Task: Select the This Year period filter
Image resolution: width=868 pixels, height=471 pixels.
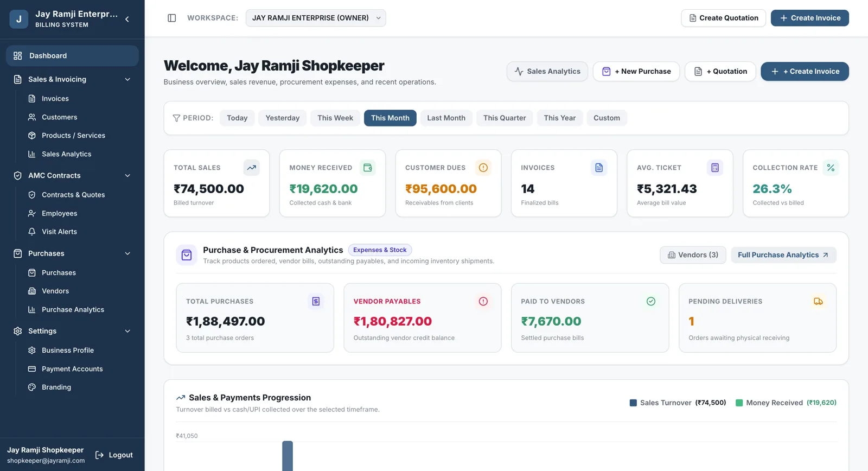Action: [x=560, y=118]
